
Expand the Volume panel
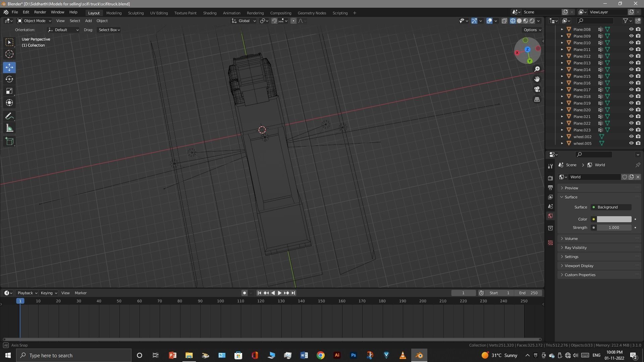(x=571, y=239)
